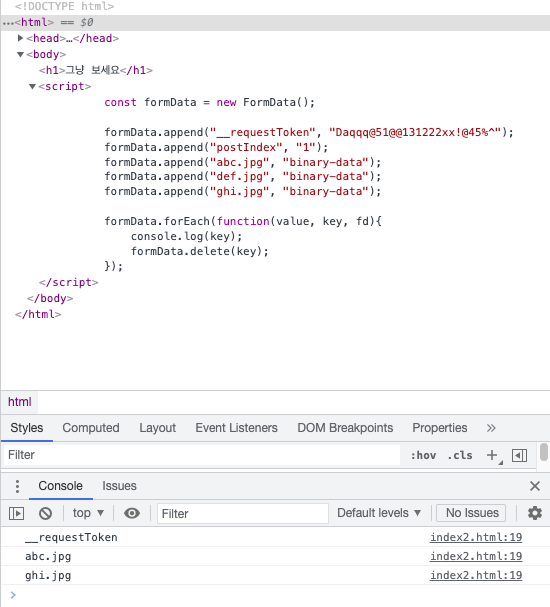Focus the console Filter input field
Image resolution: width=550 pixels, height=607 pixels.
[243, 513]
